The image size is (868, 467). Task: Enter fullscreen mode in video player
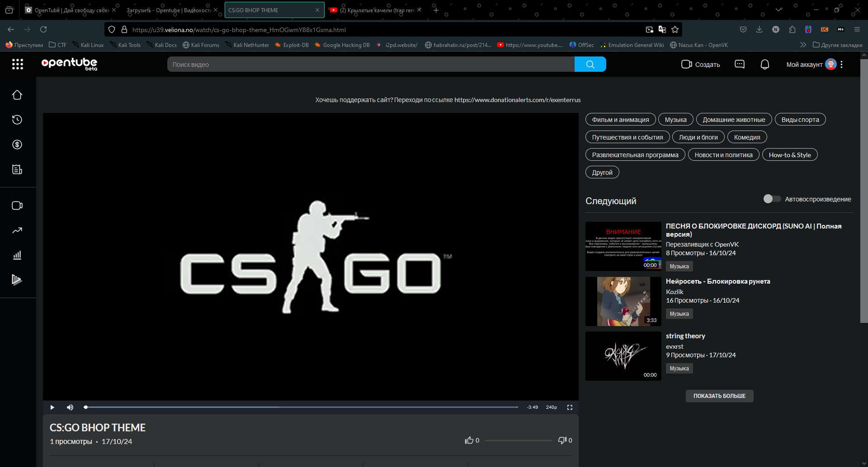[x=570, y=407]
